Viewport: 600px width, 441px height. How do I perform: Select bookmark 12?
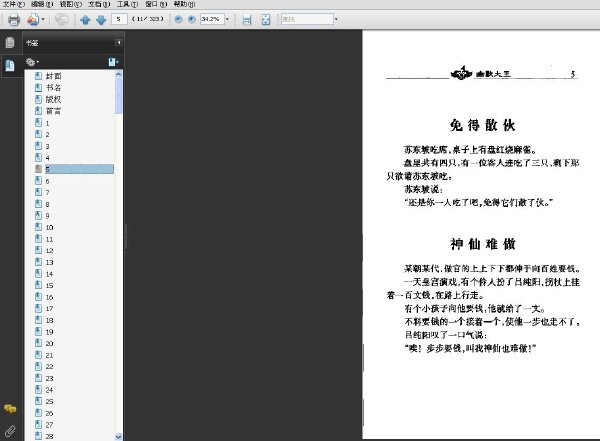[49, 251]
